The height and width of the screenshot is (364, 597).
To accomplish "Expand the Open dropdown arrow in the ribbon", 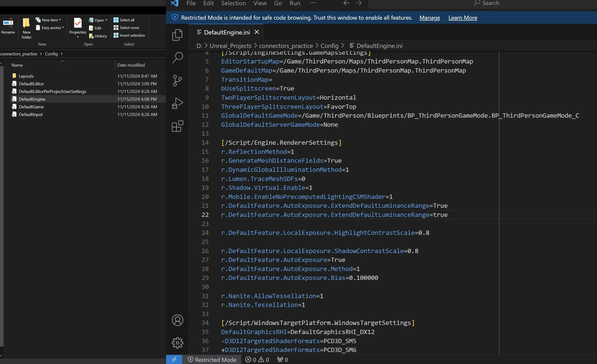I will click(106, 20).
